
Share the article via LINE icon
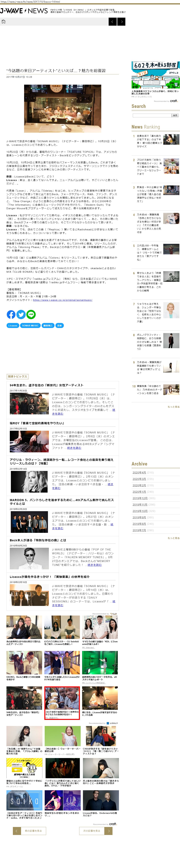click(x=31, y=314)
